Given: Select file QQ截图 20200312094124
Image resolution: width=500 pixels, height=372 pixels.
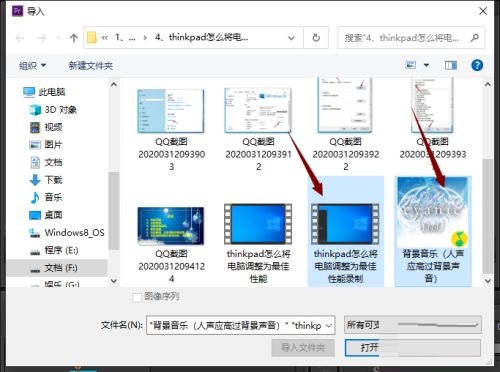Looking at the screenshot, I should [171, 245].
